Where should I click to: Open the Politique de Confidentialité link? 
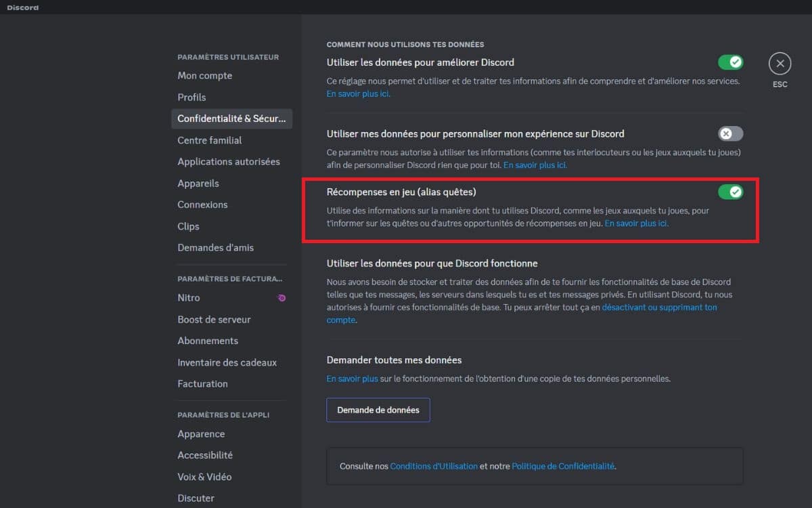point(563,466)
